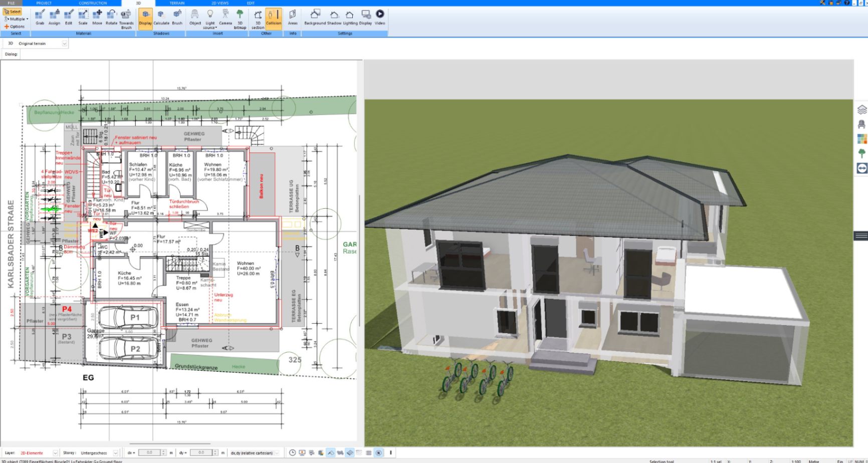The width and height of the screenshot is (868, 463).
Task: Toggle the grid icon in bottom bar
Action: click(x=369, y=452)
